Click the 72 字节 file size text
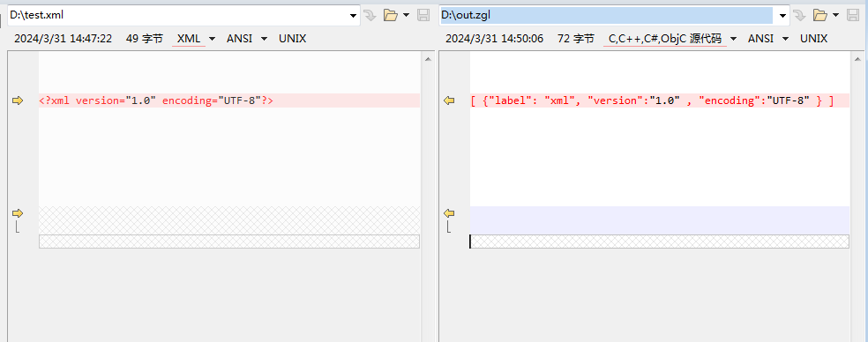The height and width of the screenshot is (342, 868). coord(576,39)
